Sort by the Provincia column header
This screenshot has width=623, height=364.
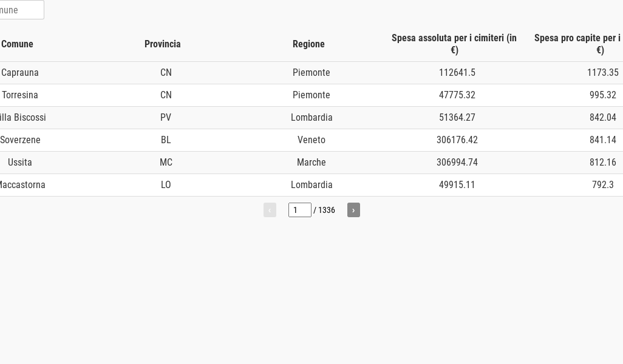coord(163,44)
